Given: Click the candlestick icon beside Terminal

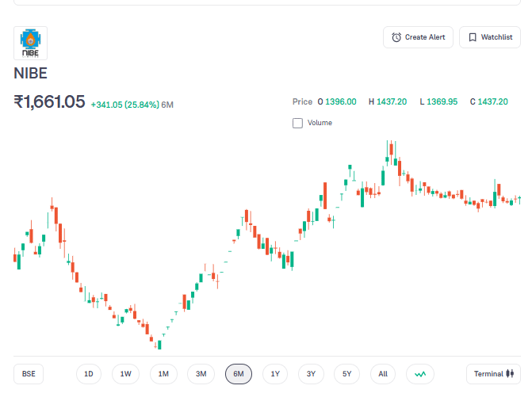Looking at the screenshot, I should click(x=510, y=374).
